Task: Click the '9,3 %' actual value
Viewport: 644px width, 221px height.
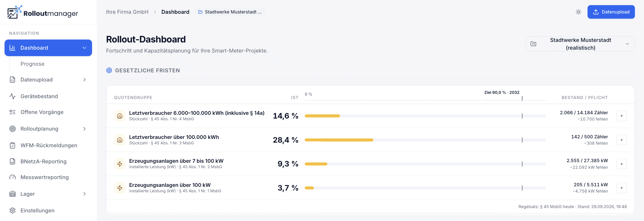Action: coord(288,164)
